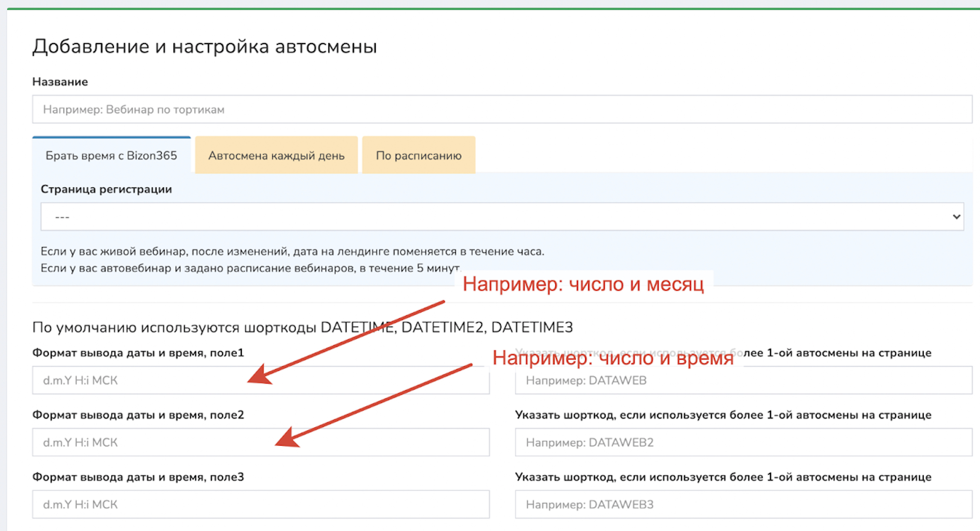
Task: Click the red annotation Например: число и месяц
Action: [x=583, y=284]
